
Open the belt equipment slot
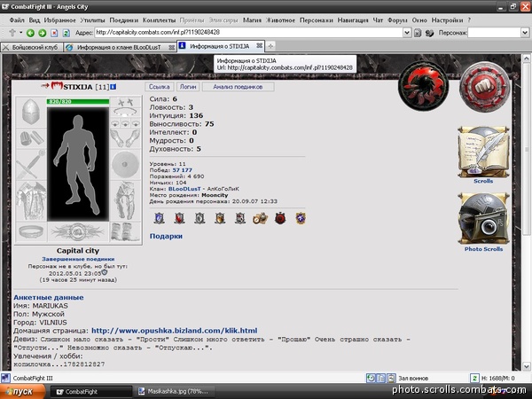click(x=31, y=232)
